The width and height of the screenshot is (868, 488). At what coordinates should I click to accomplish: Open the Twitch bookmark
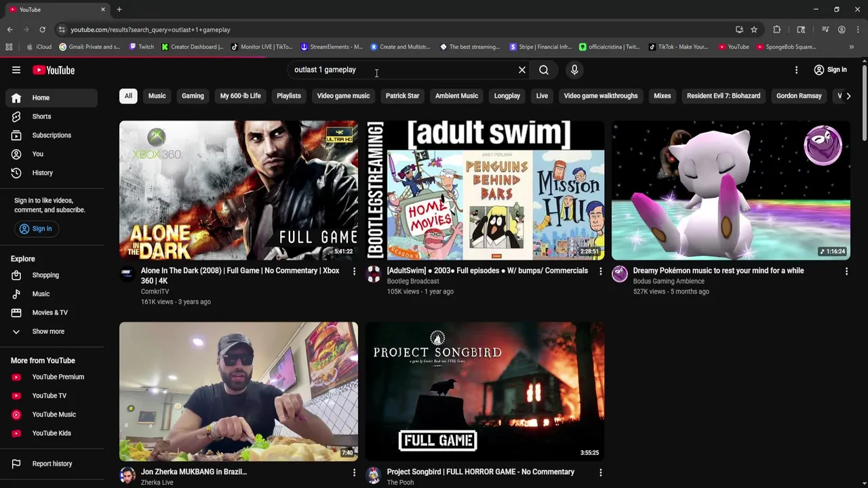tap(142, 47)
